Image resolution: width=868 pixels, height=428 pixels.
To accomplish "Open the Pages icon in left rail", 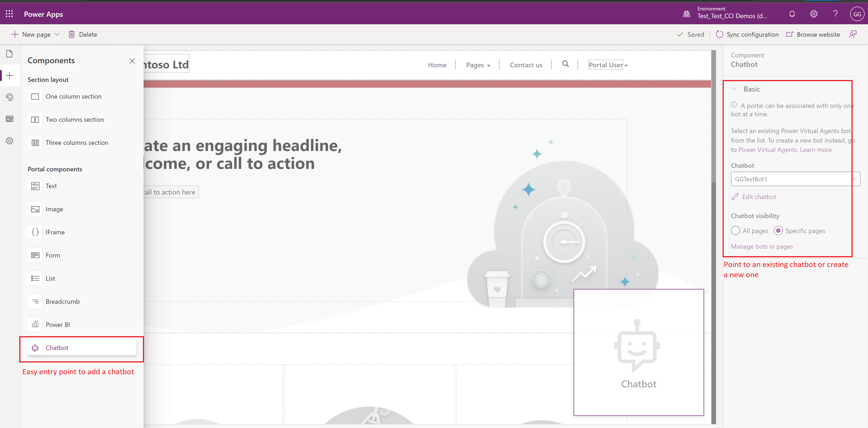I will pos(10,54).
